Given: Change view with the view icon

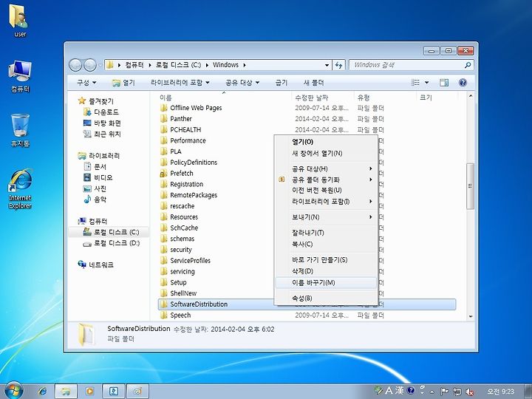Looking at the screenshot, I should 415,83.
